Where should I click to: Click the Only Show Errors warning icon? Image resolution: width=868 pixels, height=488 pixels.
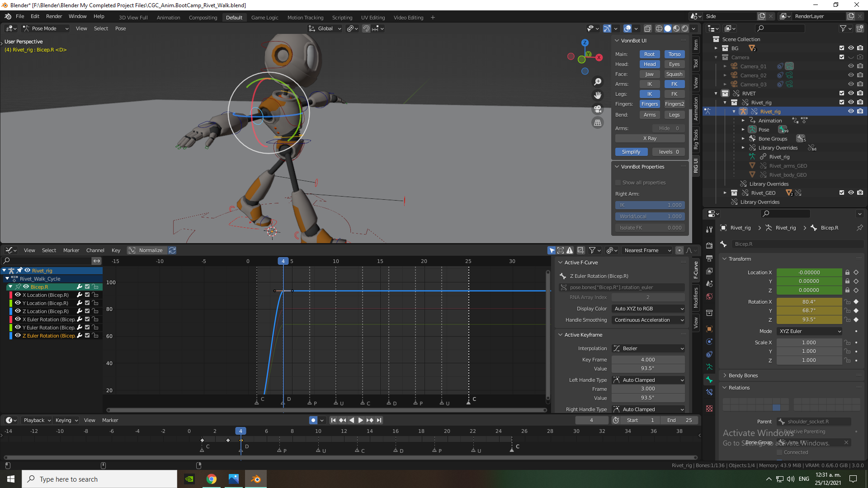(570, 250)
